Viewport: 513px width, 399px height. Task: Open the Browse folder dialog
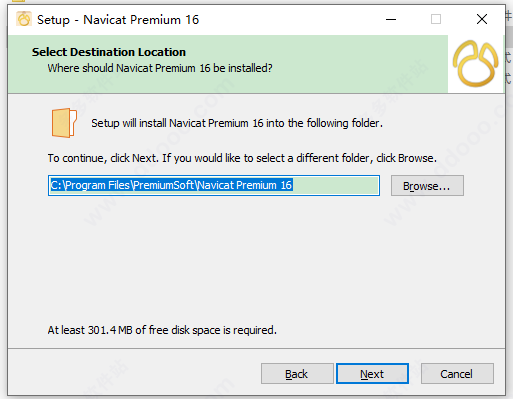[427, 186]
